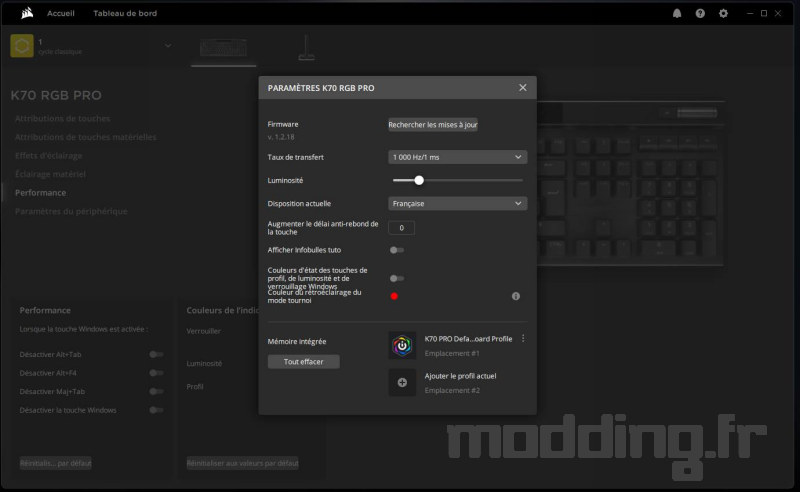Select Performance in the sidebar
The height and width of the screenshot is (492, 800).
click(40, 192)
